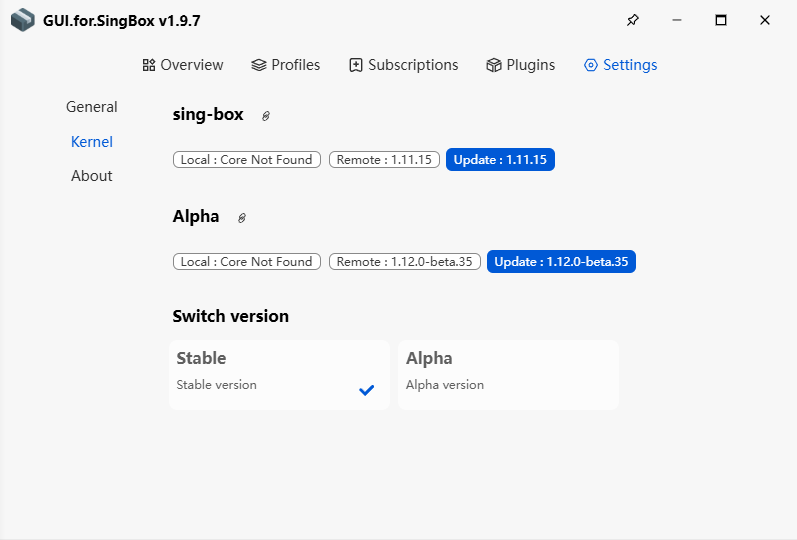
Task: Select the Kernel settings section
Action: point(91,141)
